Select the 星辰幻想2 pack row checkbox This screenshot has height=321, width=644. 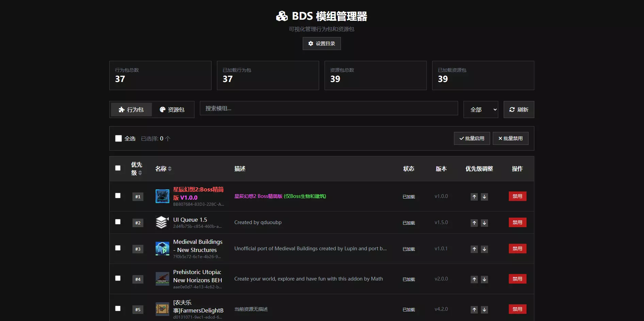118,196
